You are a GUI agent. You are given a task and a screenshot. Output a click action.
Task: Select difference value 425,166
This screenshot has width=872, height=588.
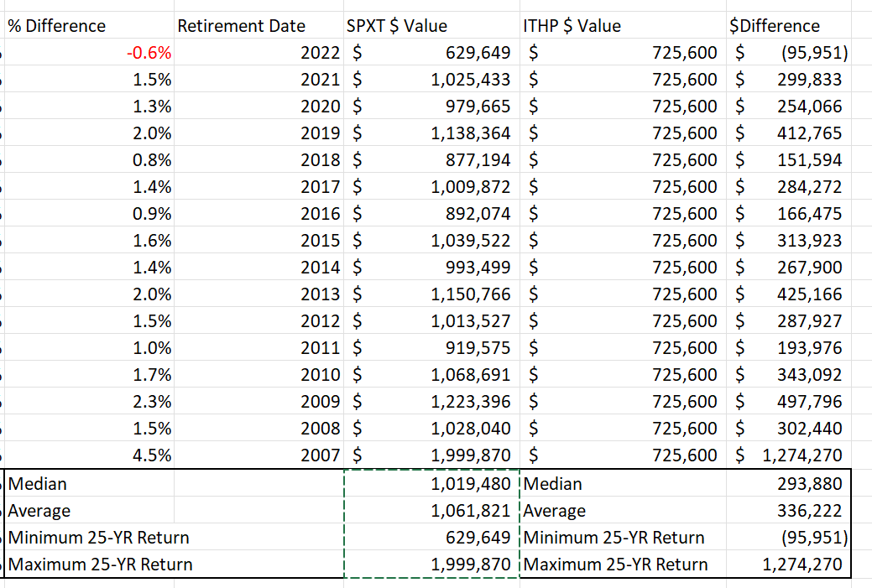pyautogui.click(x=789, y=294)
